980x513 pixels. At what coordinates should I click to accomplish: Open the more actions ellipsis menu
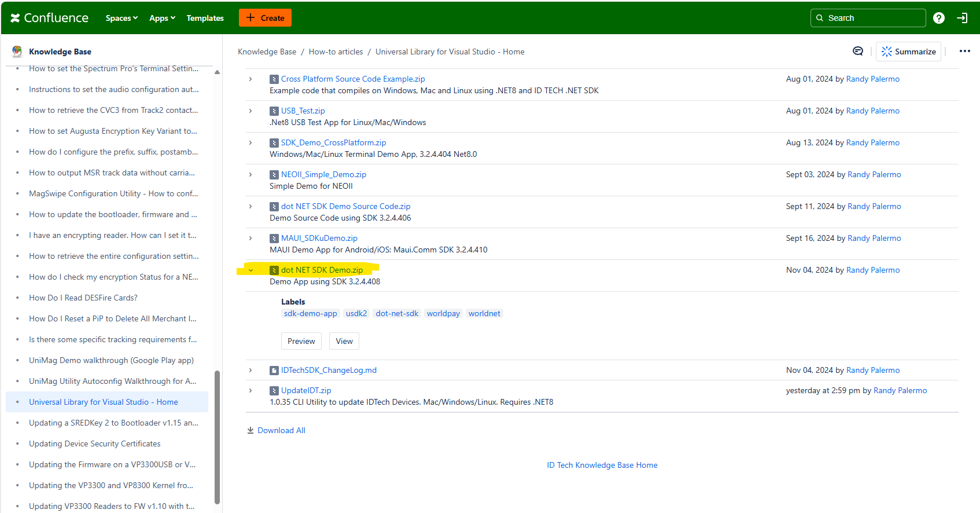[x=965, y=52]
